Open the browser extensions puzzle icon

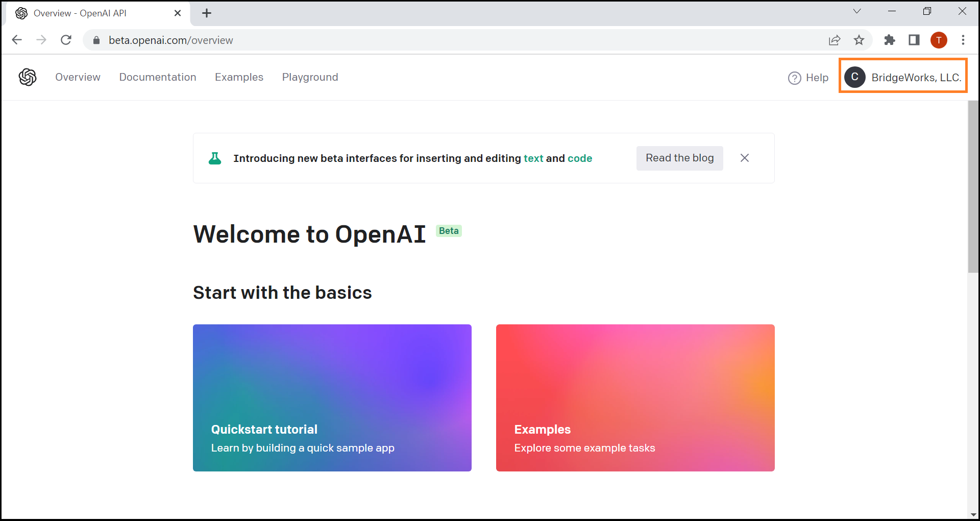pos(890,40)
